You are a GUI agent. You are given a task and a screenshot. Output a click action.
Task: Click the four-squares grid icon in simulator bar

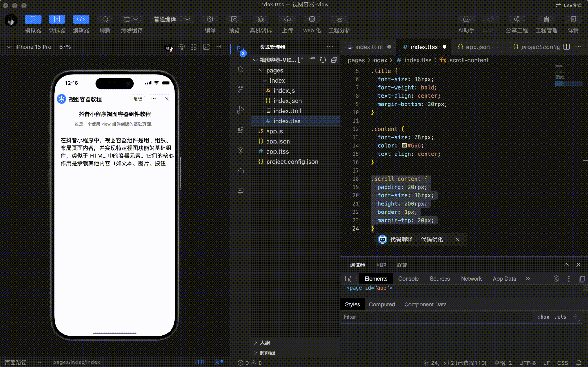point(193,47)
